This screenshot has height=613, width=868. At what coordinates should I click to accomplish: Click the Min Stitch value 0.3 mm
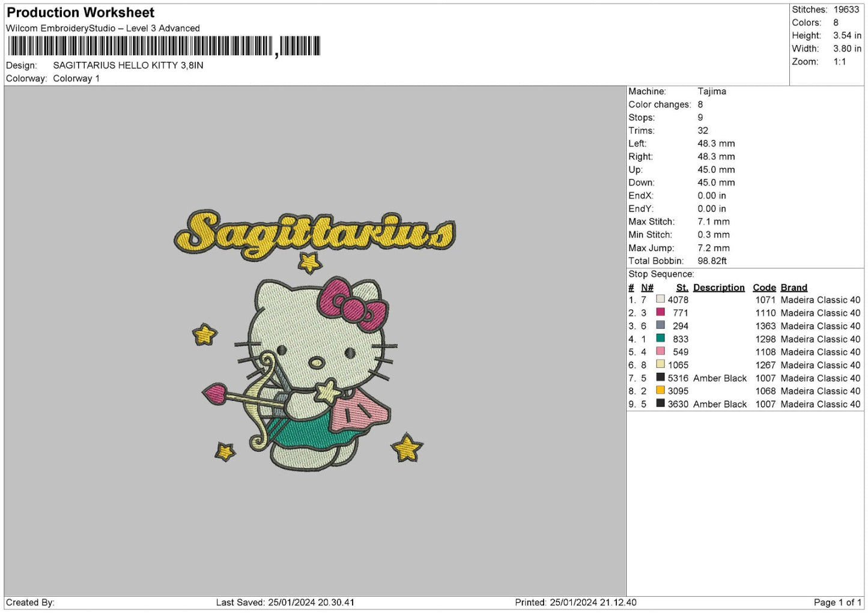(714, 235)
